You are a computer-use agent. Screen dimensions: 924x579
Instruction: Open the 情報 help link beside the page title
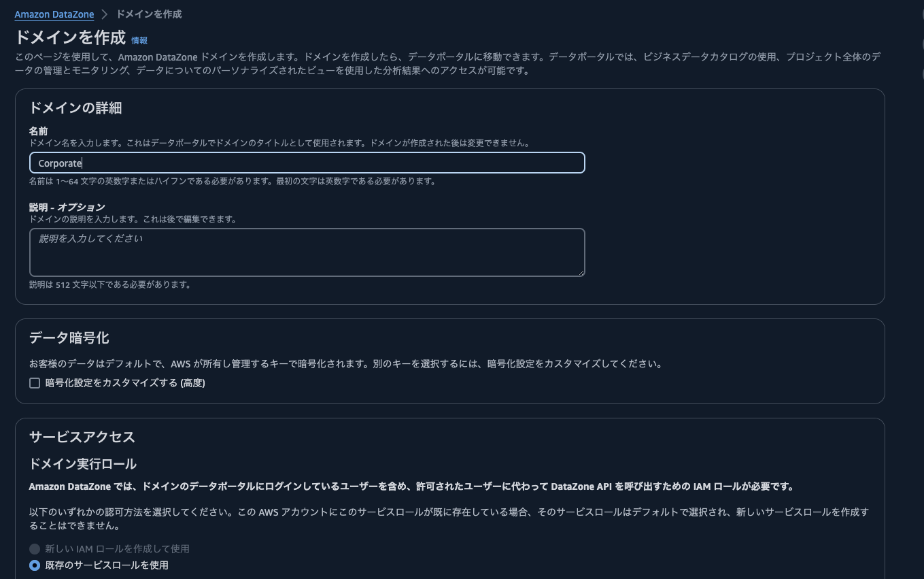click(x=140, y=40)
